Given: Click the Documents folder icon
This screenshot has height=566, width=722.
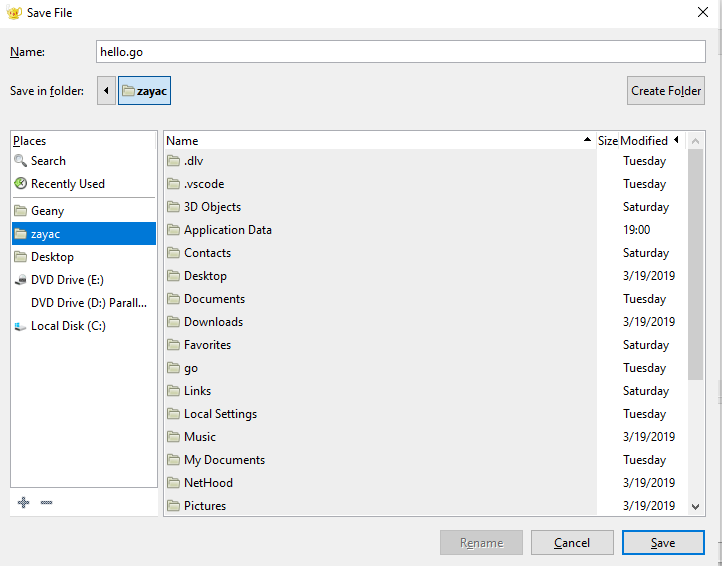Looking at the screenshot, I should tap(174, 299).
